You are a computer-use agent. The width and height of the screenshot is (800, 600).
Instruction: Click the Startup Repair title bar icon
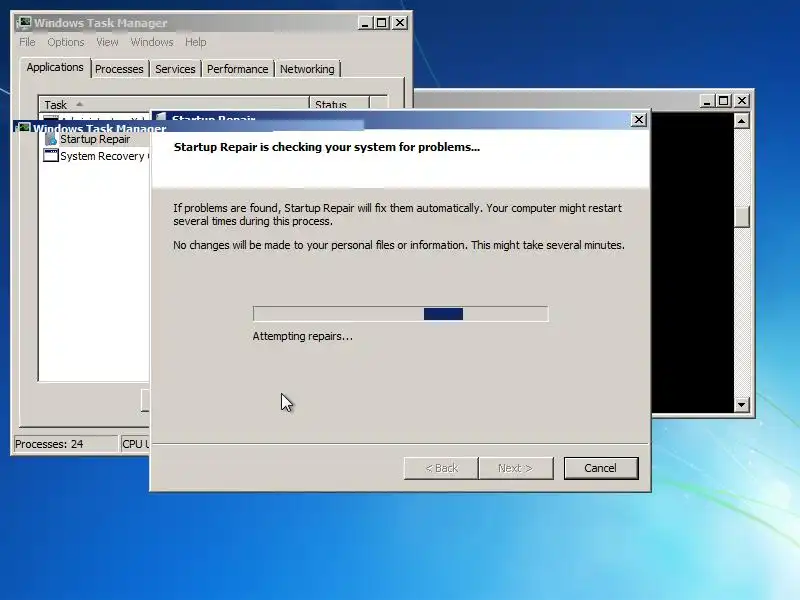(x=161, y=118)
